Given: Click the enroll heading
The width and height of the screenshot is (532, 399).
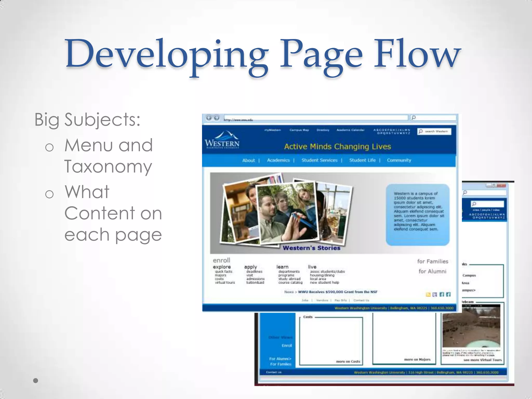Looking at the screenshot, I should click(x=222, y=260).
